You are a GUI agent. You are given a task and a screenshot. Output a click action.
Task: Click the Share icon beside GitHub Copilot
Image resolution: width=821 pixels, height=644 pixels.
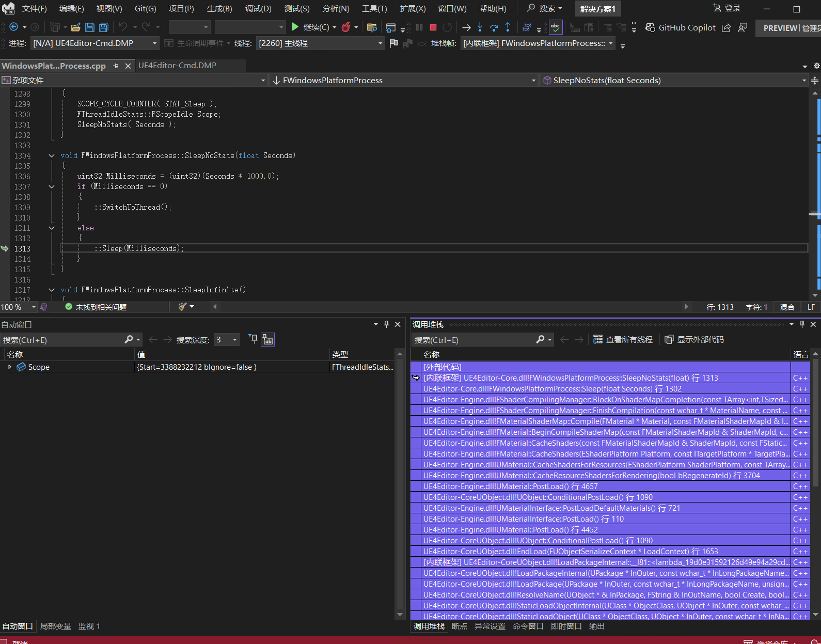[726, 27]
